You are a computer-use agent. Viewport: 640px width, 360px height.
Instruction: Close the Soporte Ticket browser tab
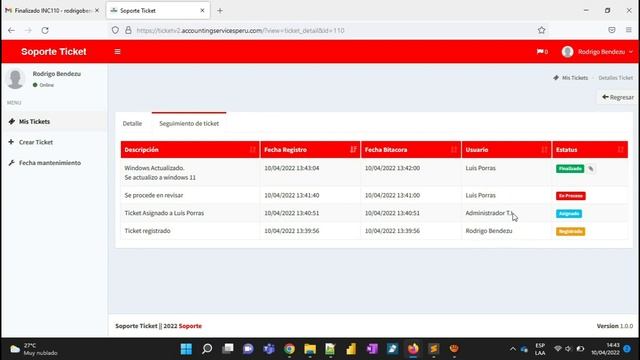(202, 11)
